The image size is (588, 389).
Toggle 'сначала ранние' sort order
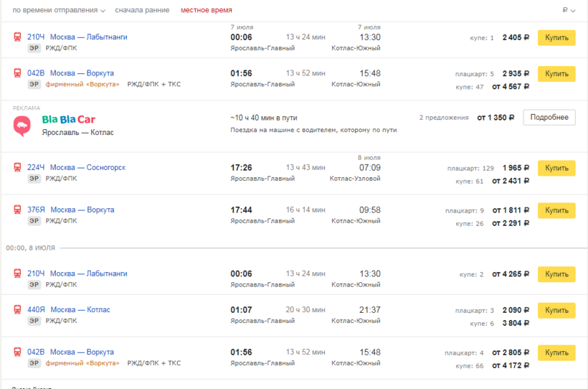tap(142, 11)
